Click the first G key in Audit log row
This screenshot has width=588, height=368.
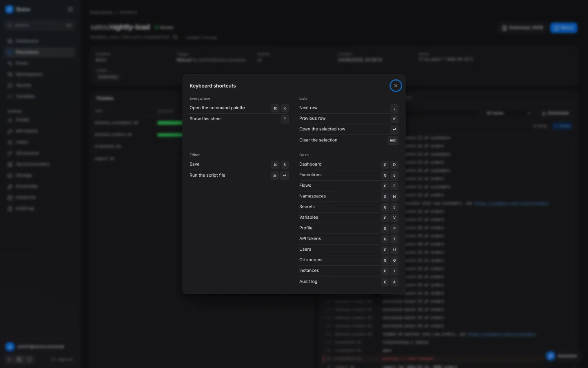point(385,282)
